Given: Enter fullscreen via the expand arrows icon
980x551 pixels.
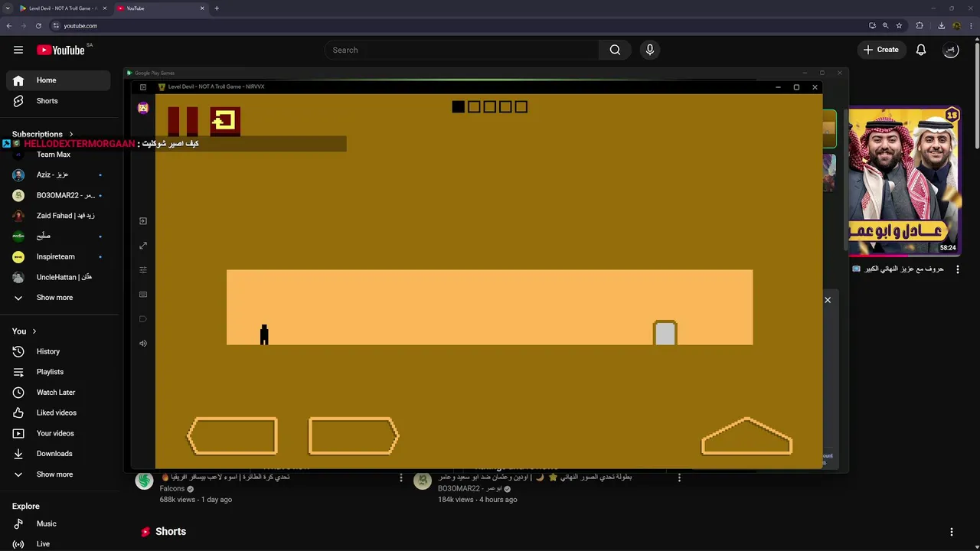Looking at the screenshot, I should 143,246.
